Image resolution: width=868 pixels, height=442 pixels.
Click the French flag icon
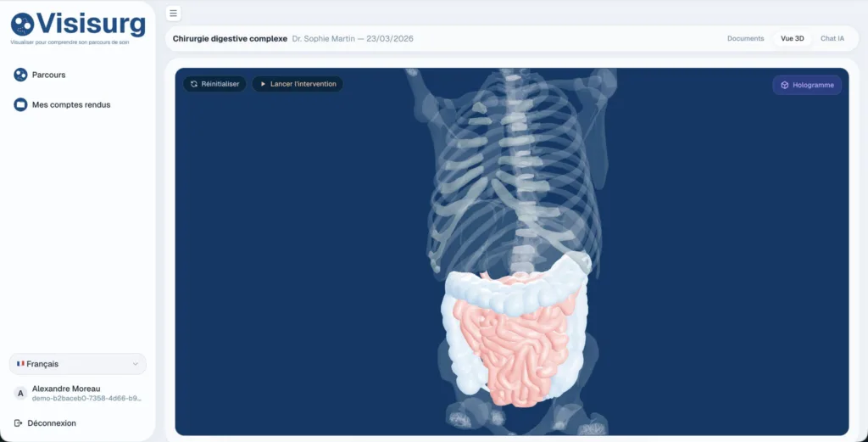tap(20, 364)
